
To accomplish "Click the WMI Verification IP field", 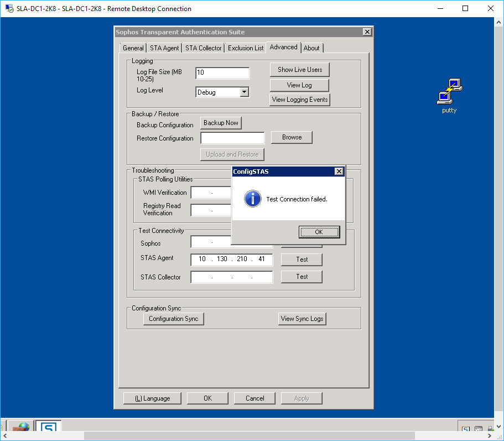I will (x=211, y=193).
